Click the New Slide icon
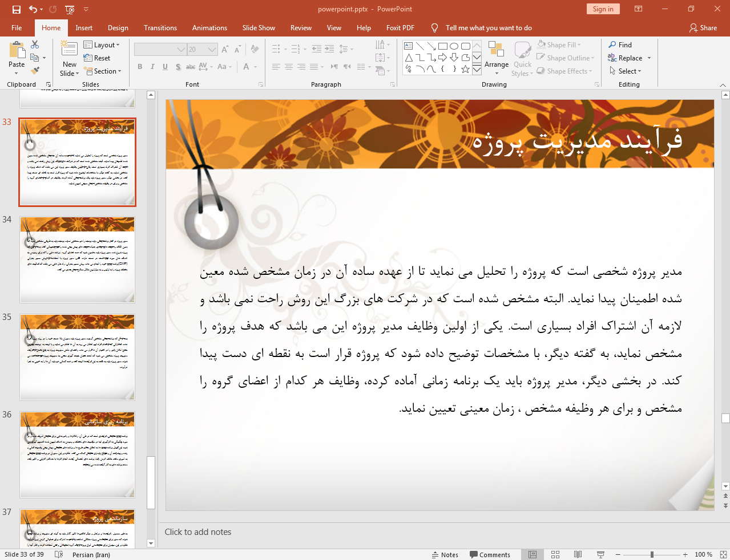The image size is (730, 560). (x=69, y=49)
